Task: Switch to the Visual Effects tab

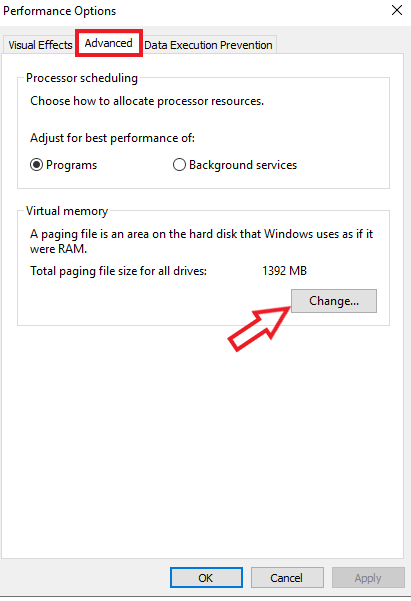Action: 40,45
